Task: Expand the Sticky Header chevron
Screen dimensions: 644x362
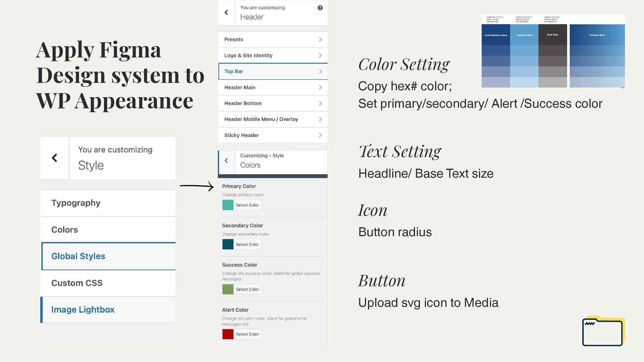Action: [x=320, y=135]
